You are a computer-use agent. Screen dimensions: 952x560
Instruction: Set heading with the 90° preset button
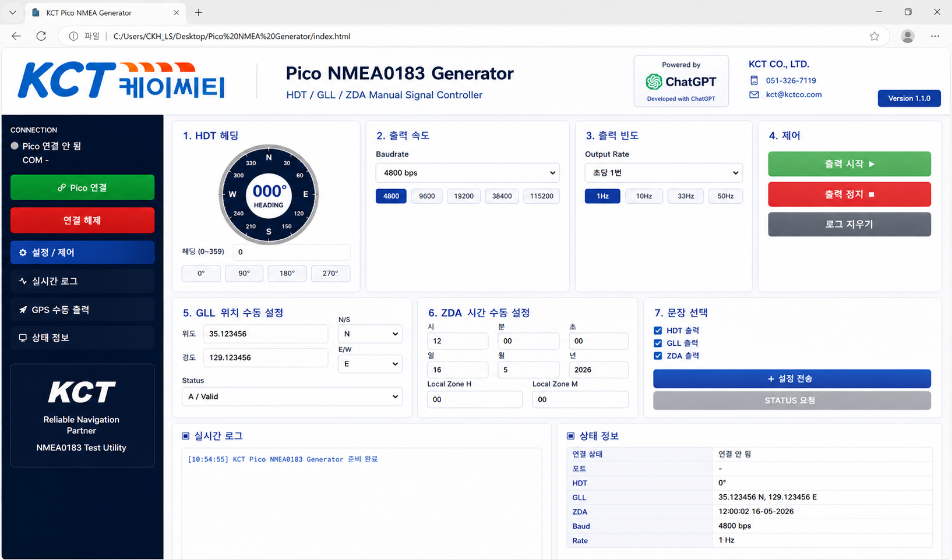[x=244, y=274]
